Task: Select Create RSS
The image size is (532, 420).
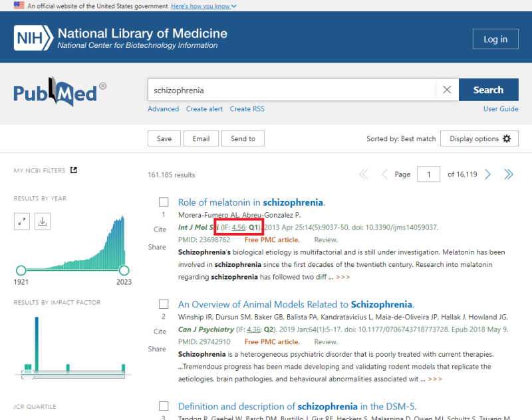Action: pyautogui.click(x=247, y=108)
